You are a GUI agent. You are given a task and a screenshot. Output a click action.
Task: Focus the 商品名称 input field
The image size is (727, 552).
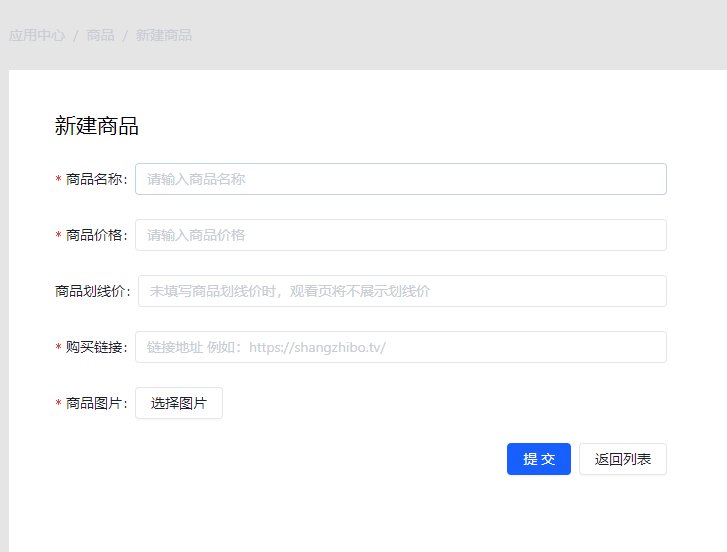tap(401, 179)
